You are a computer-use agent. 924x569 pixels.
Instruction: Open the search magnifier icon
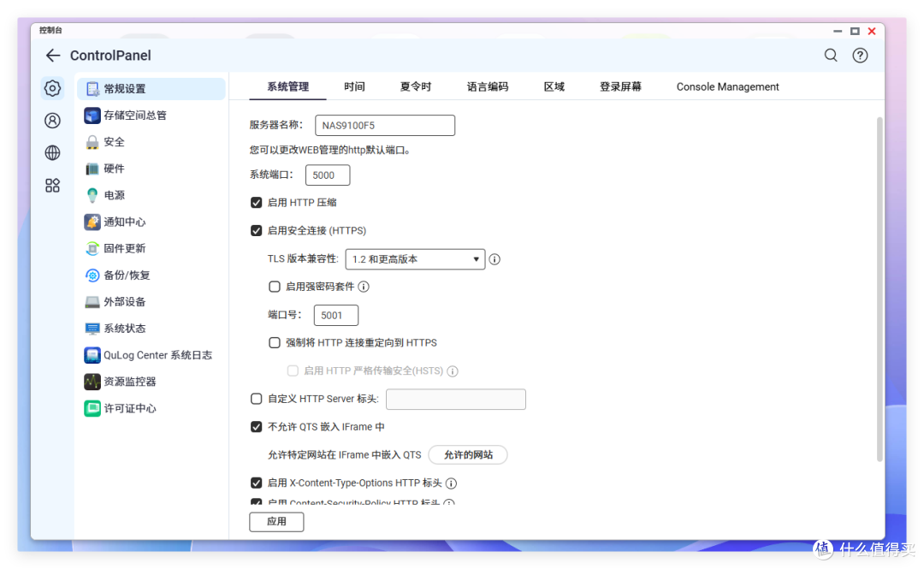pos(831,56)
